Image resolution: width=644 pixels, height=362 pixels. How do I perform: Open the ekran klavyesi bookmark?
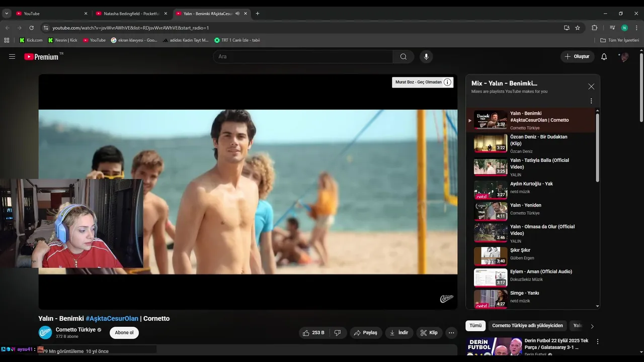tap(134, 40)
